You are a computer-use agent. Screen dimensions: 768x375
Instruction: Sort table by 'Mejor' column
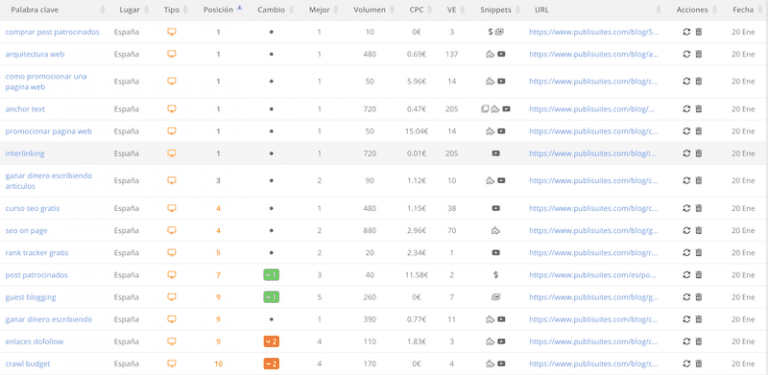click(319, 10)
